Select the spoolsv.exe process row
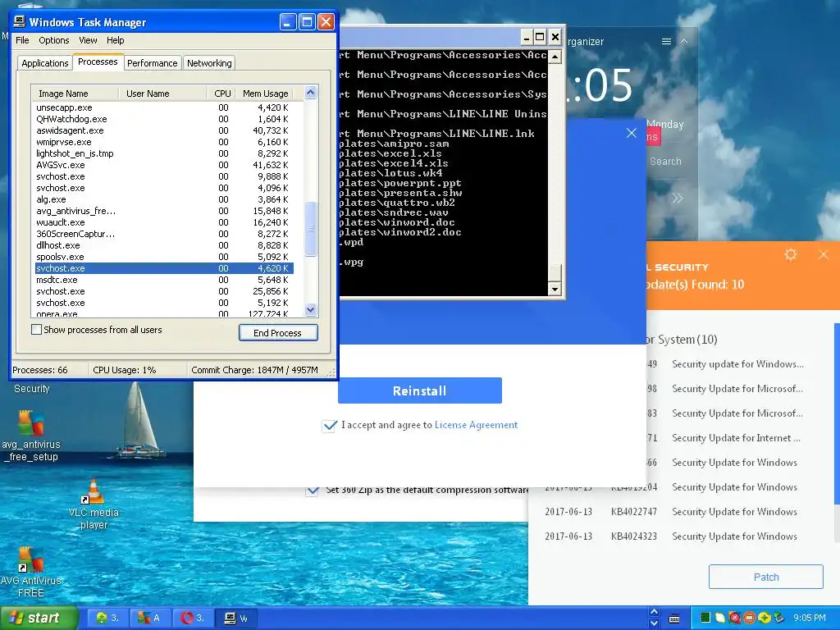Image resolution: width=840 pixels, height=630 pixels. click(x=164, y=257)
